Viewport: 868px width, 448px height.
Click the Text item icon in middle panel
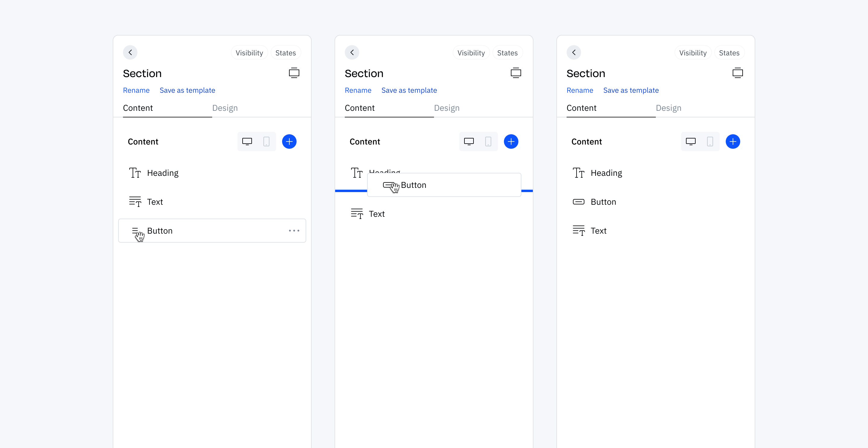tap(357, 214)
